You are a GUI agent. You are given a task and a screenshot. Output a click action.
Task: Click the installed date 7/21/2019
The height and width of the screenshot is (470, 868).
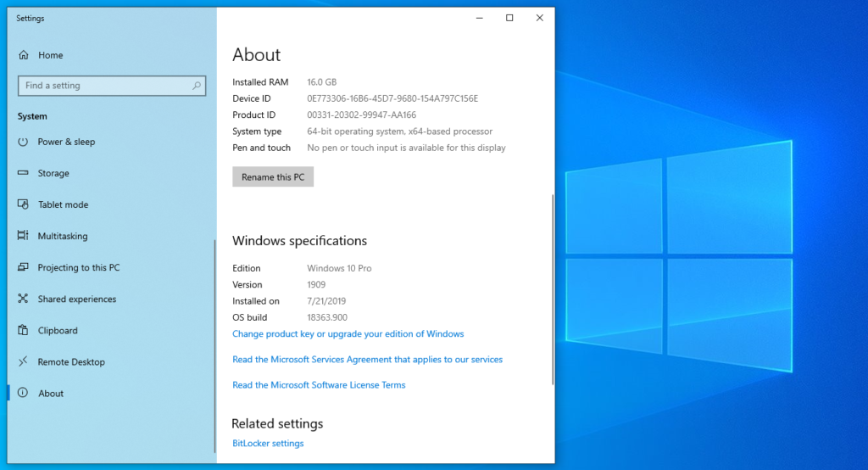[x=326, y=301]
